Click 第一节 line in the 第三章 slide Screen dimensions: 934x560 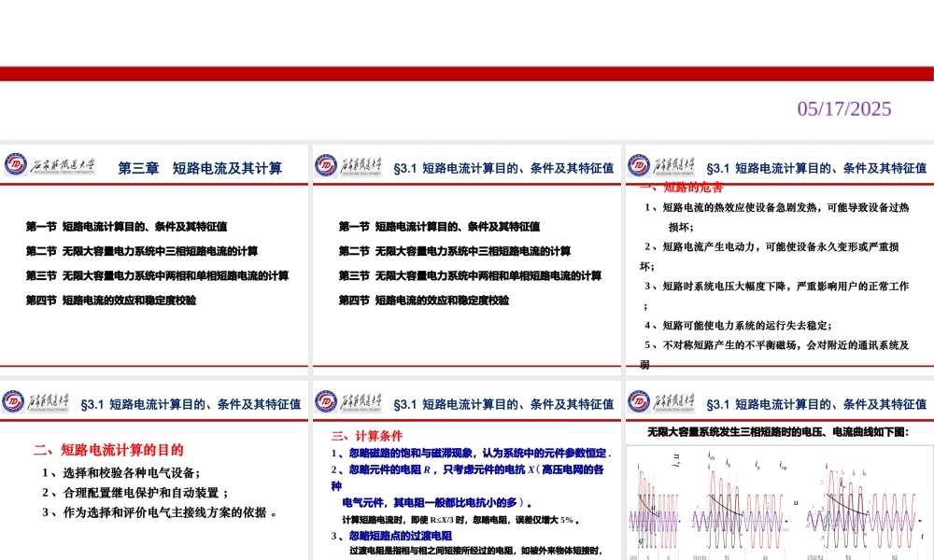(126, 227)
